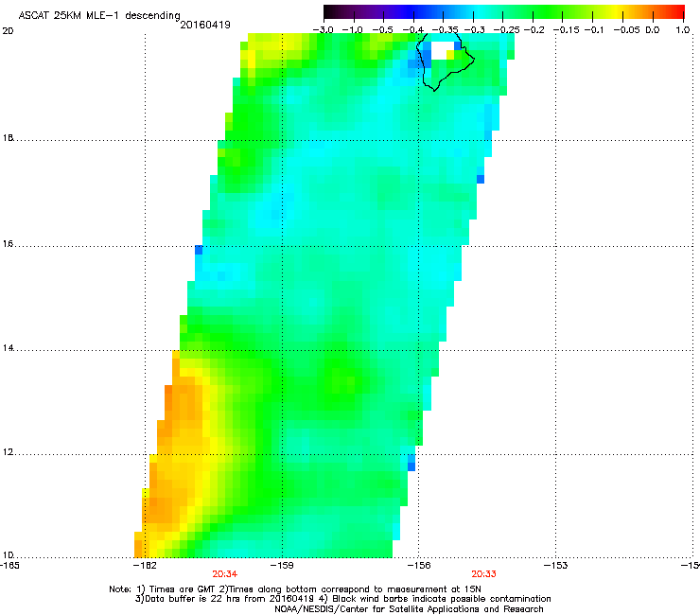The width and height of the screenshot is (700, 615).
Task: Click longitude label -162
Action: pyautogui.click(x=145, y=566)
